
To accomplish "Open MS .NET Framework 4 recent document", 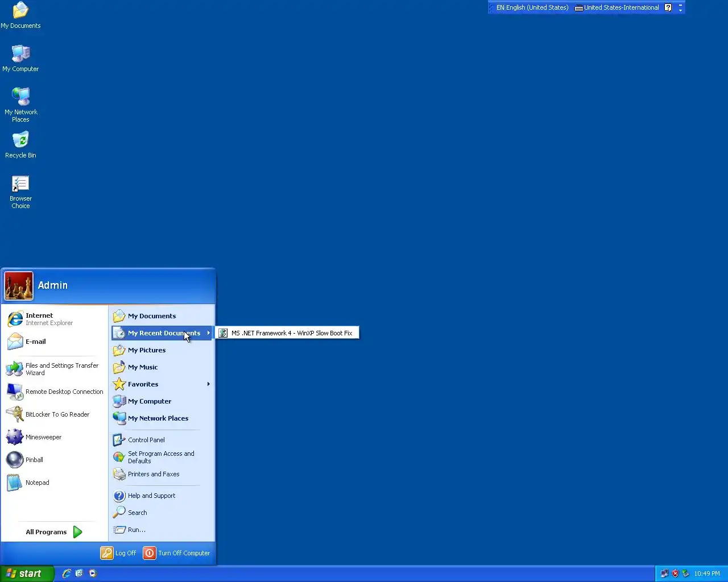I will point(287,333).
